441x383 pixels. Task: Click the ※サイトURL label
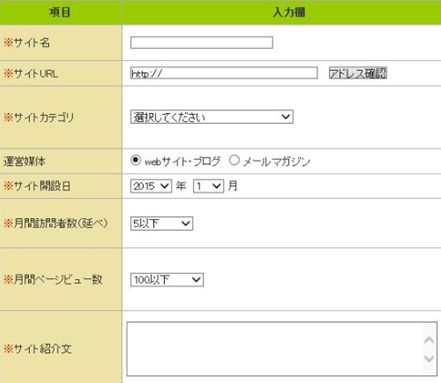click(x=31, y=73)
